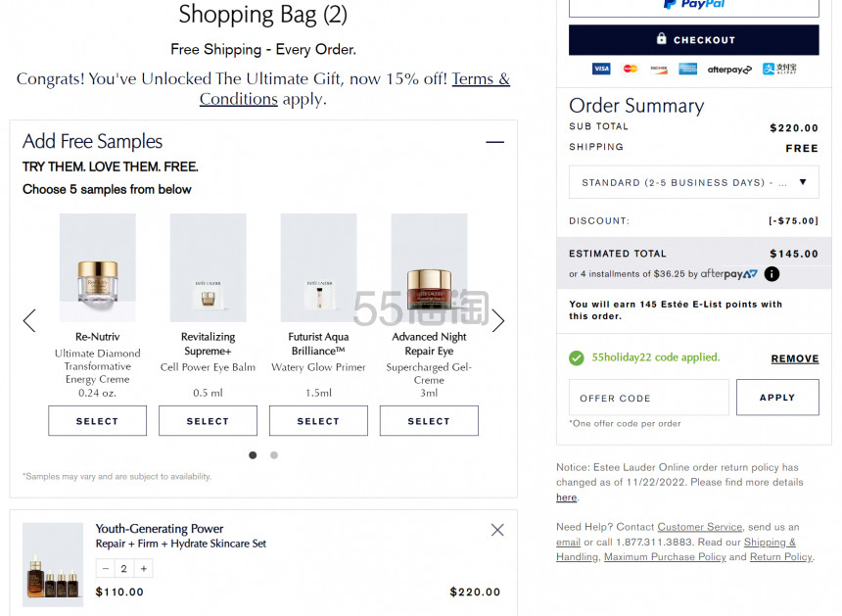Select the Re-Nutriv Energy Creme sample
The image size is (842, 616).
[97, 420]
